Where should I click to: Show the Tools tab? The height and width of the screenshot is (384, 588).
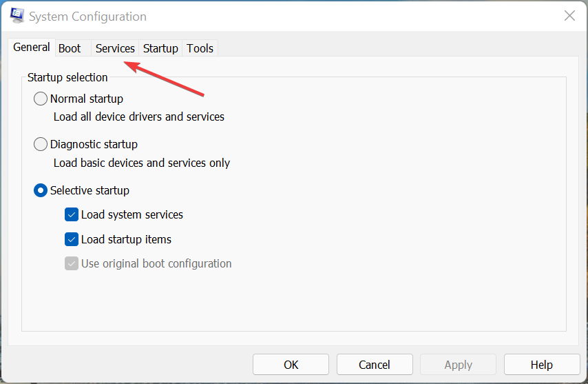200,48
